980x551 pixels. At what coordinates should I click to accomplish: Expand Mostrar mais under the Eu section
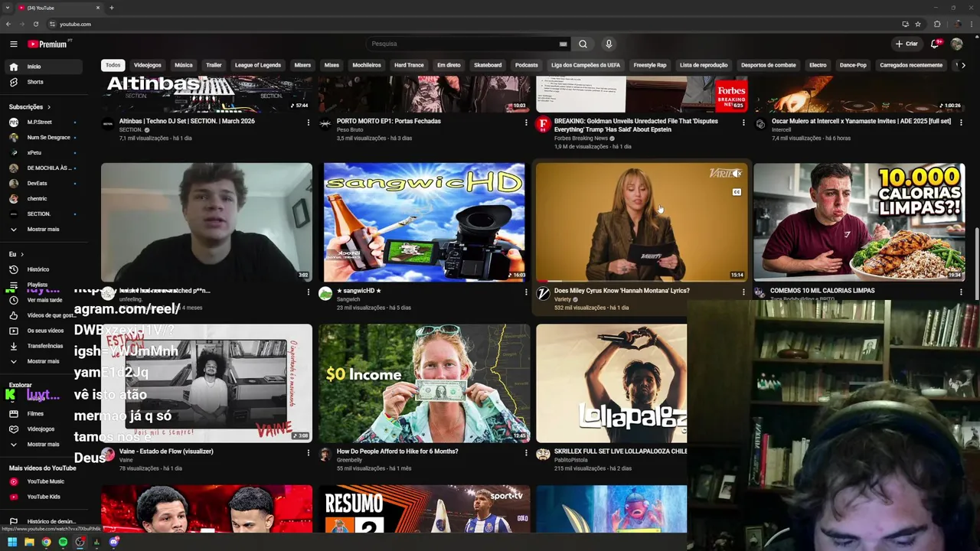click(44, 361)
